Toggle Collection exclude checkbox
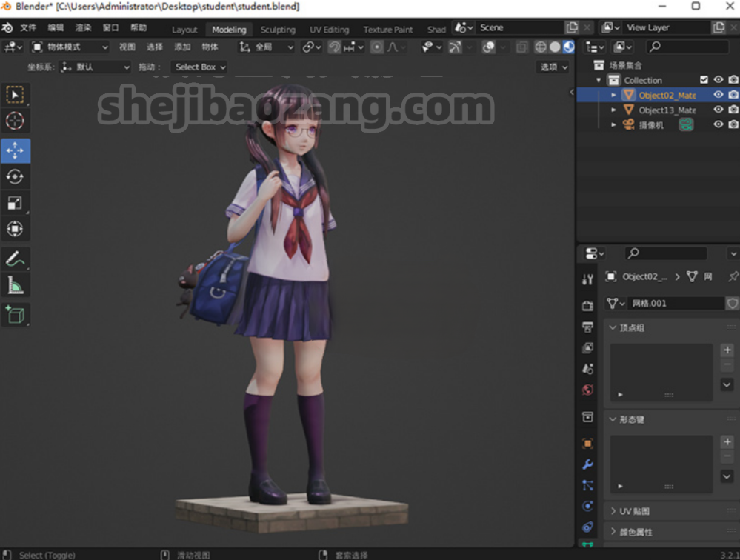The image size is (740, 560). tap(704, 80)
